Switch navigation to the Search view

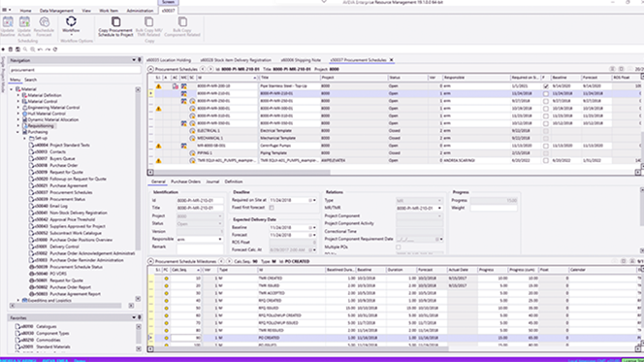click(x=30, y=80)
